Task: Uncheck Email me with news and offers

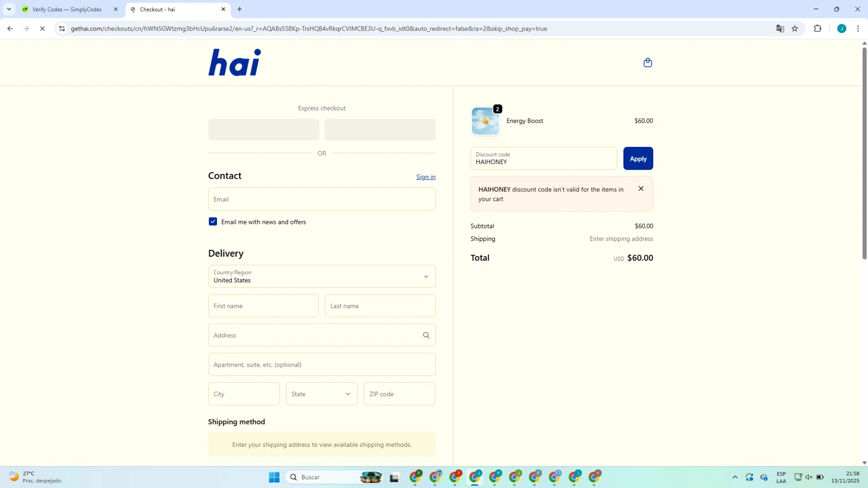Action: click(x=213, y=221)
